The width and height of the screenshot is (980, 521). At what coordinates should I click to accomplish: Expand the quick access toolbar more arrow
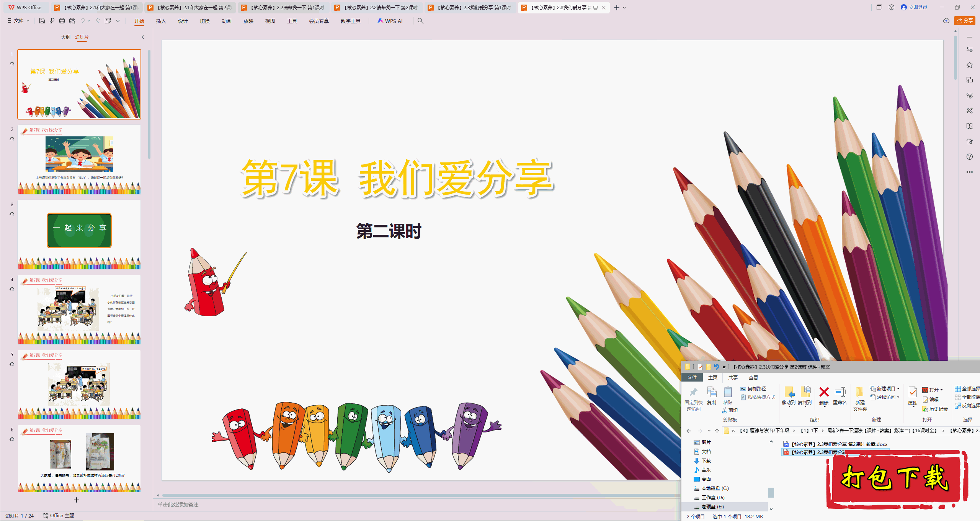coord(118,21)
